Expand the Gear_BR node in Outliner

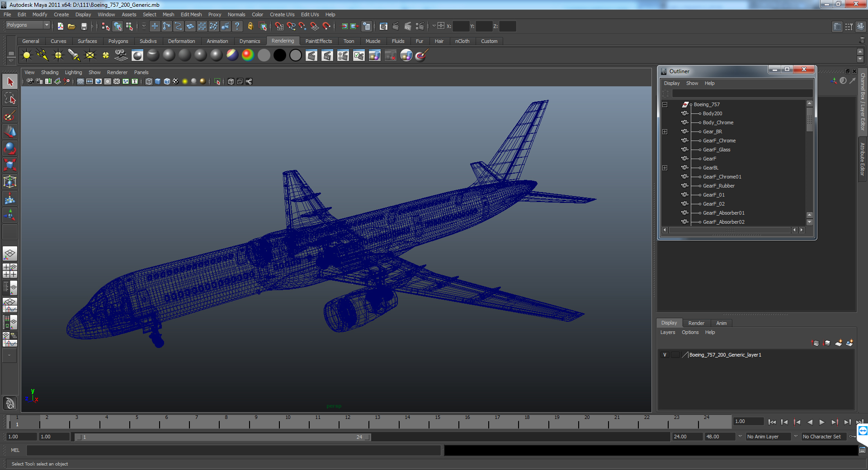coord(665,132)
